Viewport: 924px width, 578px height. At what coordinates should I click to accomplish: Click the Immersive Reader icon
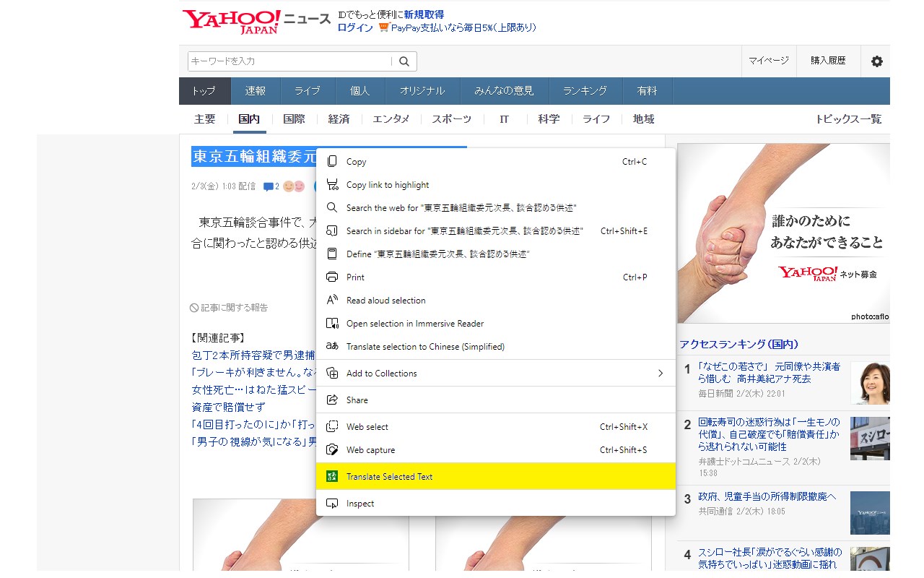coord(332,324)
